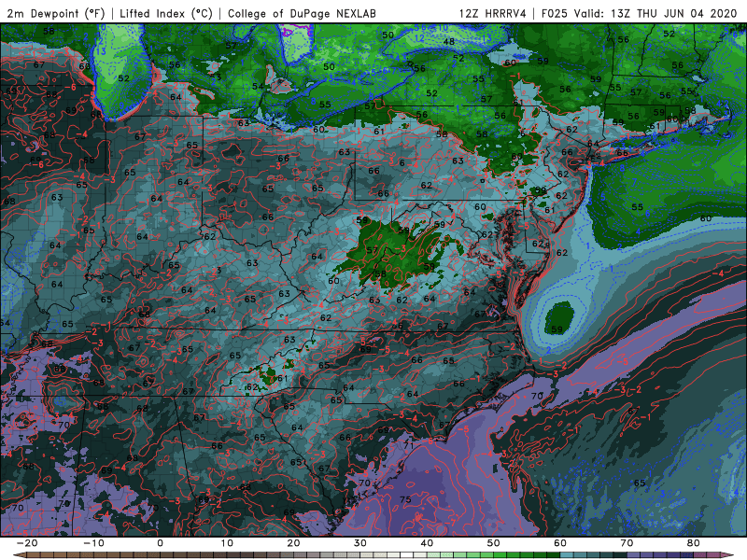Viewport: 747px width, 560px height.
Task: Click the left arrow end of color bar
Action: pos(19,555)
